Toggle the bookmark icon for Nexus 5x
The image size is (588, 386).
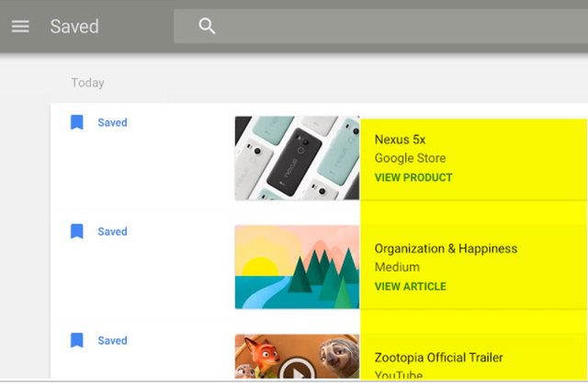pyautogui.click(x=77, y=122)
